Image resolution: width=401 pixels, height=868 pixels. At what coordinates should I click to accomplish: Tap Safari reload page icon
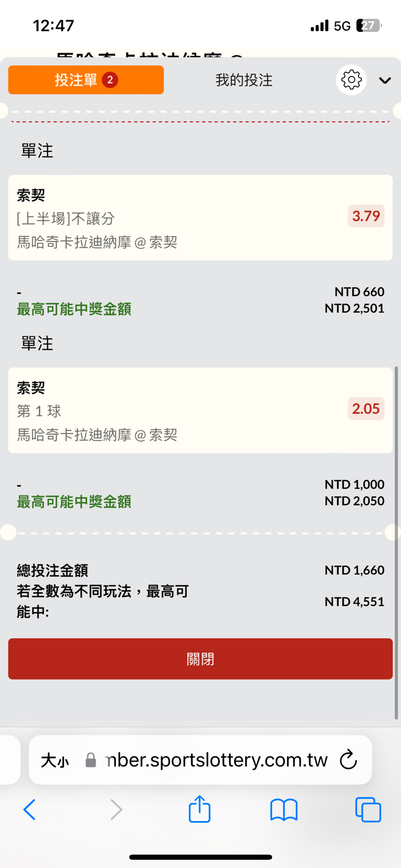pyautogui.click(x=348, y=760)
